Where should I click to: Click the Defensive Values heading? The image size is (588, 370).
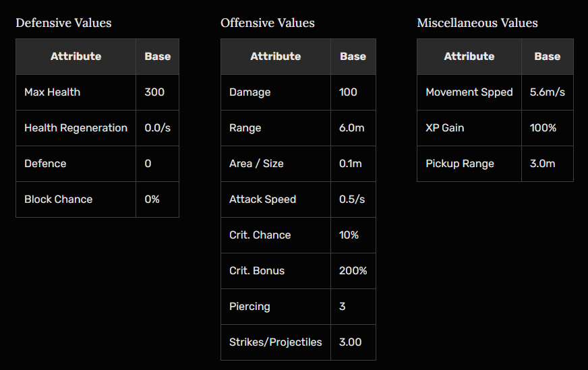tap(63, 23)
